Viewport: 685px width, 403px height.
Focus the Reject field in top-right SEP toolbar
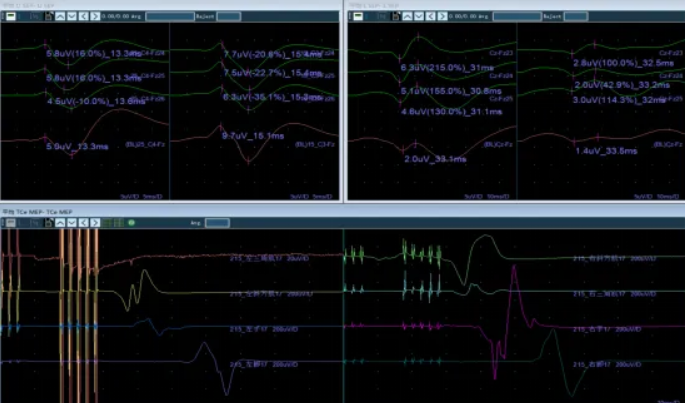click(576, 16)
